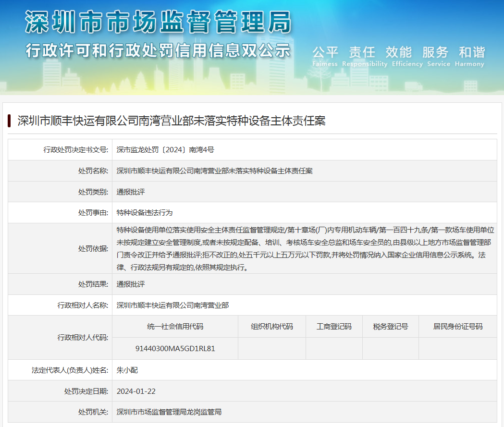504x427 pixels.
Task: Select company name in the 行政相对人名称 row
Action: click(172, 305)
